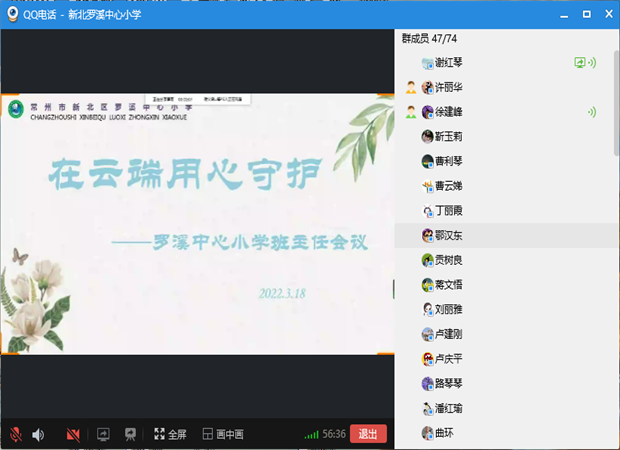
Task: Select member 曹云娣
Action: click(506, 186)
